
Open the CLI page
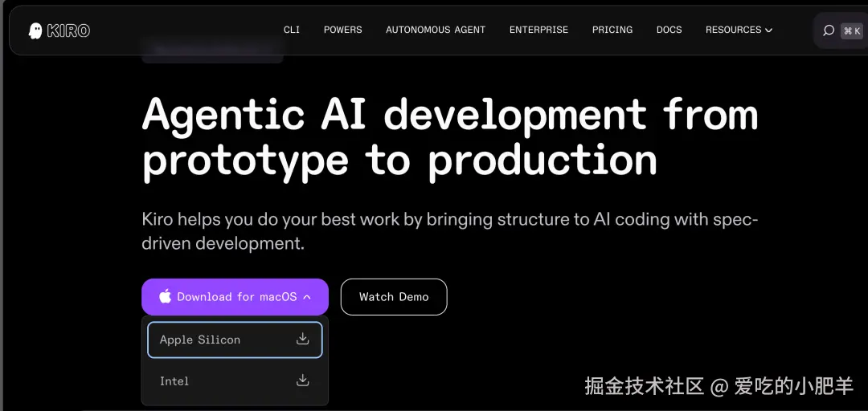[x=291, y=30]
